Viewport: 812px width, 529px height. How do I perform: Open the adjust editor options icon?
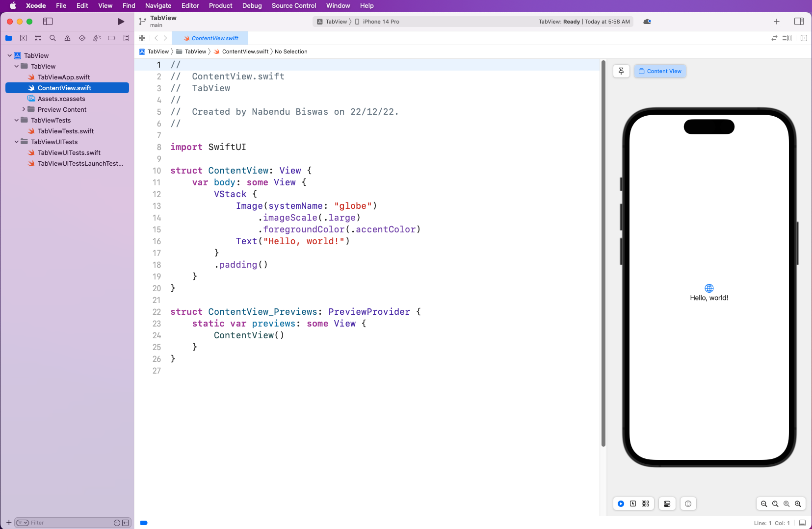pos(787,38)
